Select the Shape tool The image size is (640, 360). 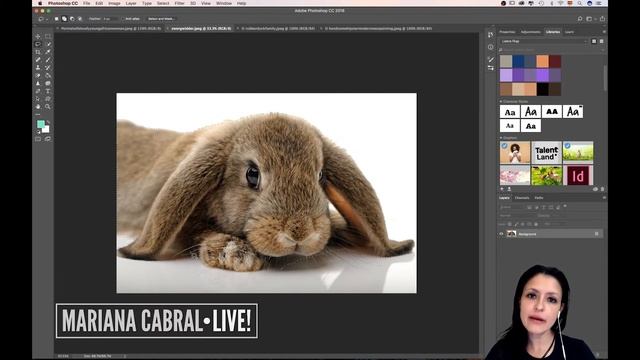pos(48,99)
